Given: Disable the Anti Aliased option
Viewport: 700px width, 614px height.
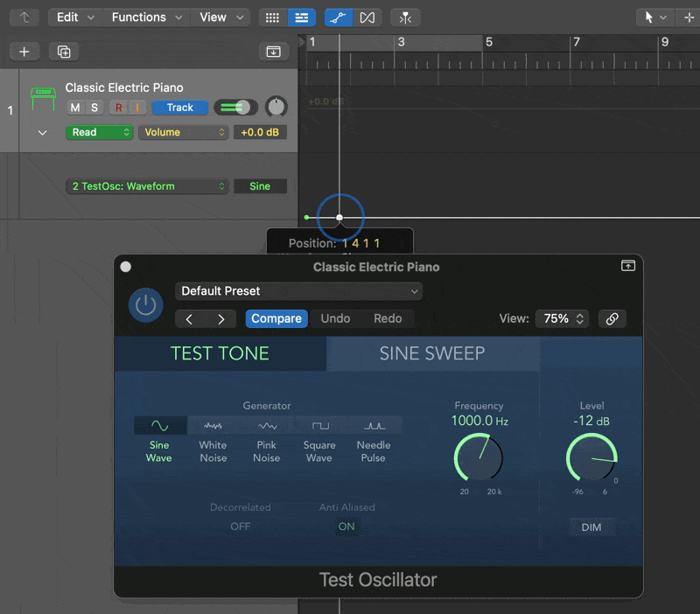Looking at the screenshot, I should [x=346, y=526].
